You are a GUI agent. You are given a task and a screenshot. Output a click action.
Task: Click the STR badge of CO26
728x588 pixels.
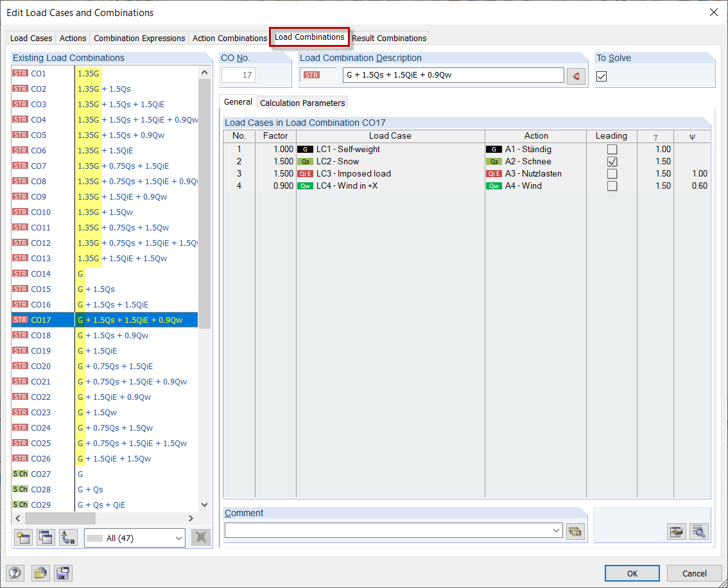pos(21,458)
